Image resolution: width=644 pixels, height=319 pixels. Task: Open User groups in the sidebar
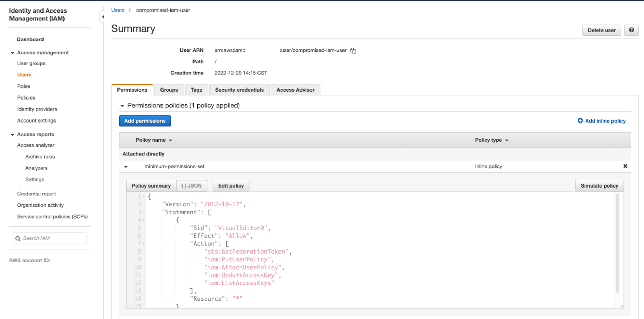click(x=31, y=63)
